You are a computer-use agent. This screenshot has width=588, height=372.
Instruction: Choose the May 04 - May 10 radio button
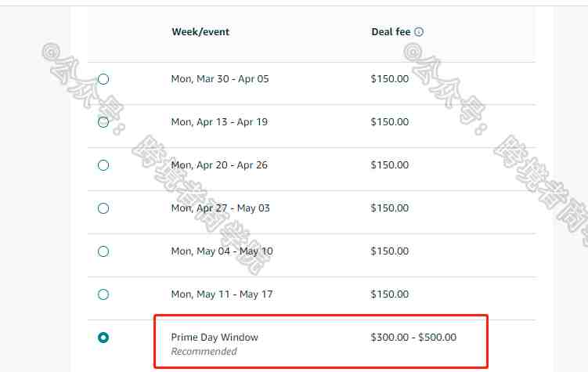click(x=103, y=251)
